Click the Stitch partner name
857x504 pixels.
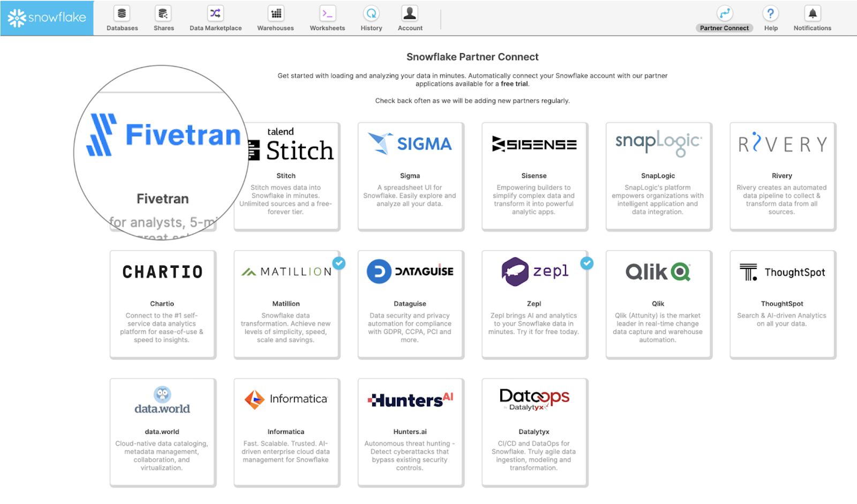(x=286, y=176)
